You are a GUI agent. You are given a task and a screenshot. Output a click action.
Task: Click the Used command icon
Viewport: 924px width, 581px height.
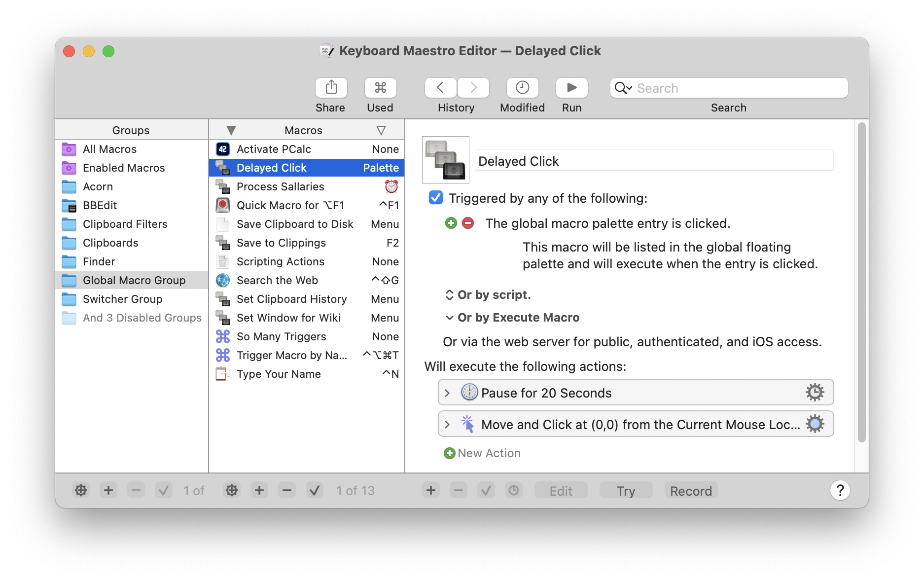point(380,87)
